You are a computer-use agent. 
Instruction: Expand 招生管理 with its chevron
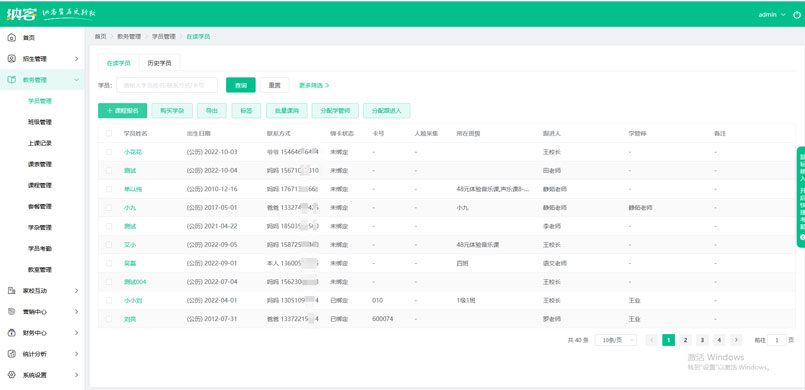pyautogui.click(x=76, y=59)
